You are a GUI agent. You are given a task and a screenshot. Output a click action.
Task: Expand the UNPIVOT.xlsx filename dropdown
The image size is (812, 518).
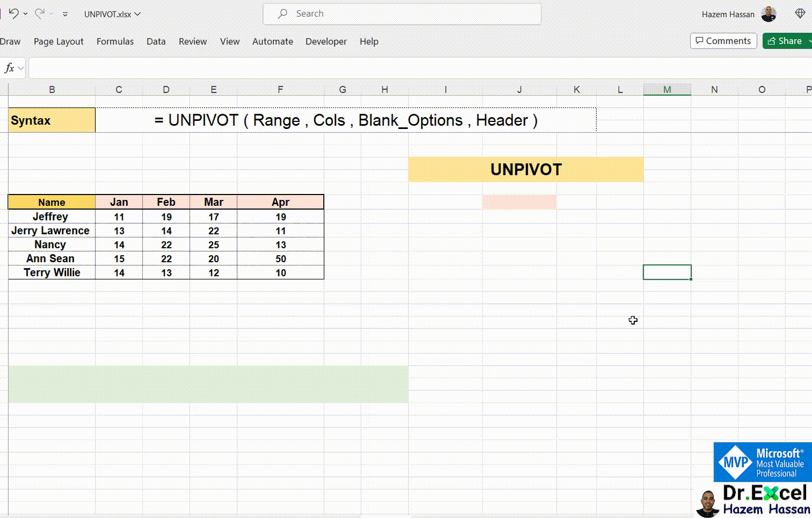coord(137,15)
